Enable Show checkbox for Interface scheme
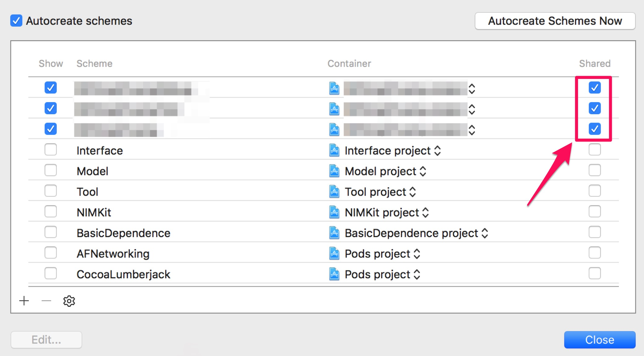 point(50,150)
